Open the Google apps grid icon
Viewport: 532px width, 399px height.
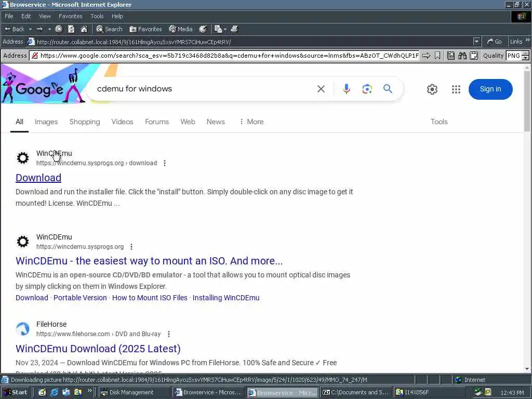click(456, 89)
